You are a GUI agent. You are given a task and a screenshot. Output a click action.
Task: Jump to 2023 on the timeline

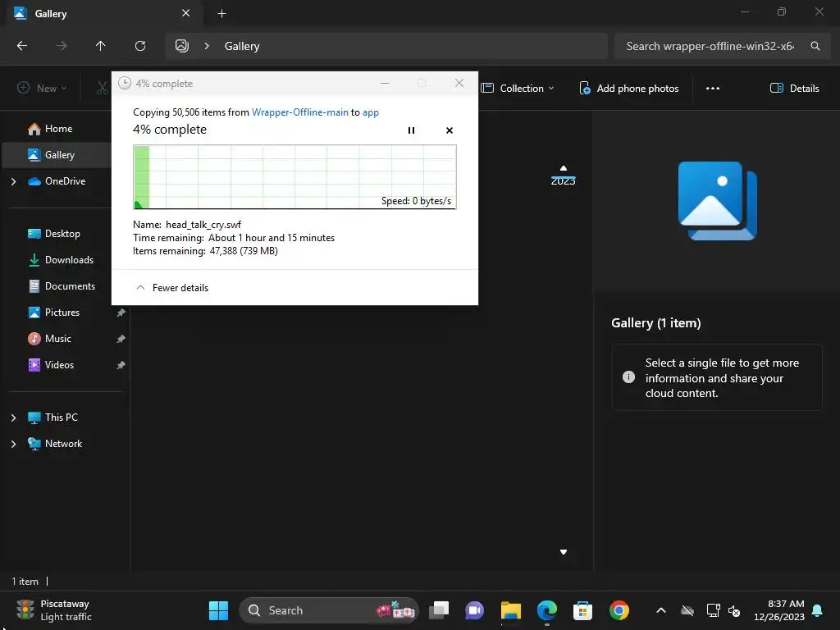(x=563, y=181)
